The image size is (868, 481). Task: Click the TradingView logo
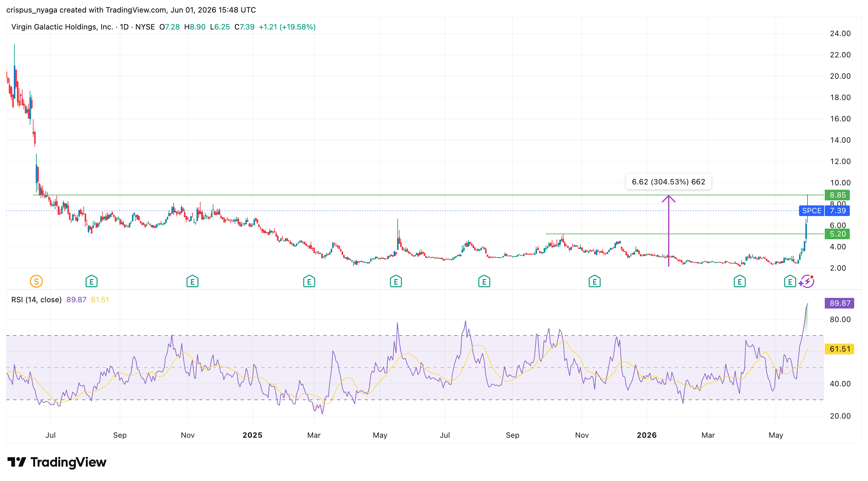(57, 462)
